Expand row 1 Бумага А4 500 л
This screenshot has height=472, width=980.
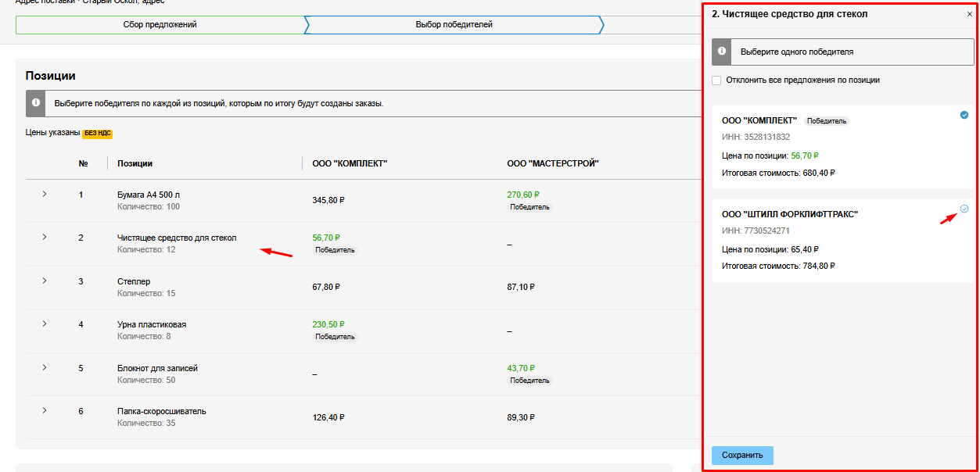[x=44, y=194]
